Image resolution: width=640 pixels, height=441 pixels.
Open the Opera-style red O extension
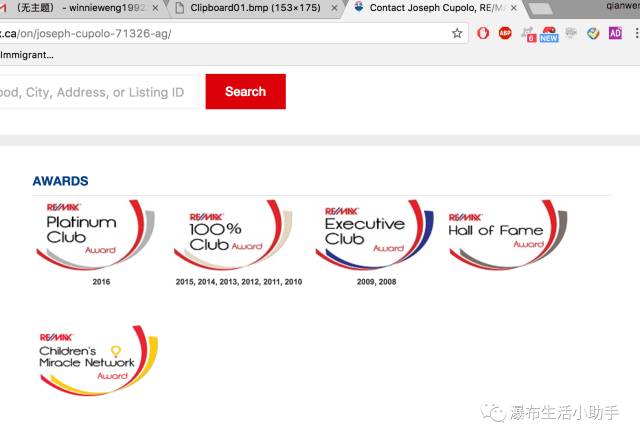pyautogui.click(x=483, y=33)
